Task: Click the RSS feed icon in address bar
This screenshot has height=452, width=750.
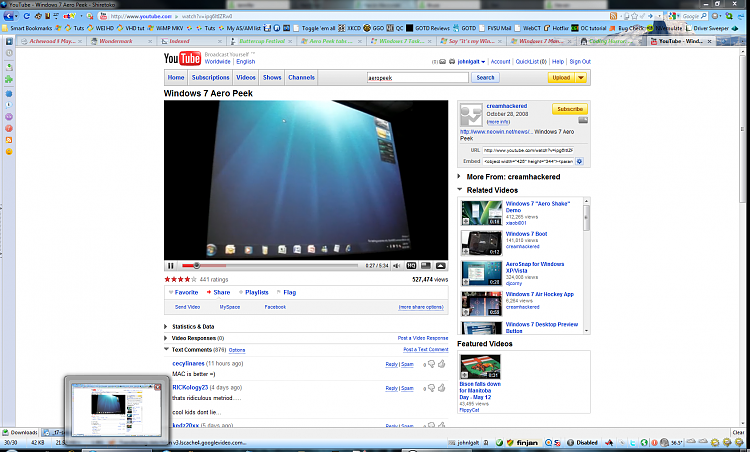Action: (613, 16)
